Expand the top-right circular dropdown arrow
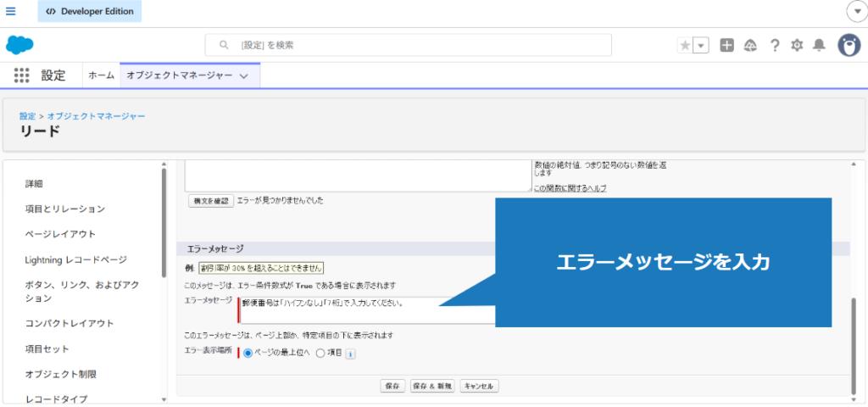 click(855, 11)
